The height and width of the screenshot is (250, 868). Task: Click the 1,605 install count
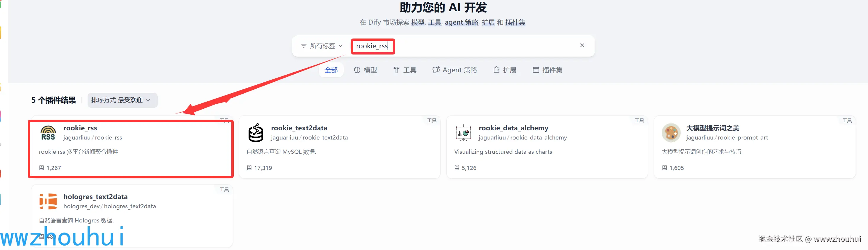677,168
